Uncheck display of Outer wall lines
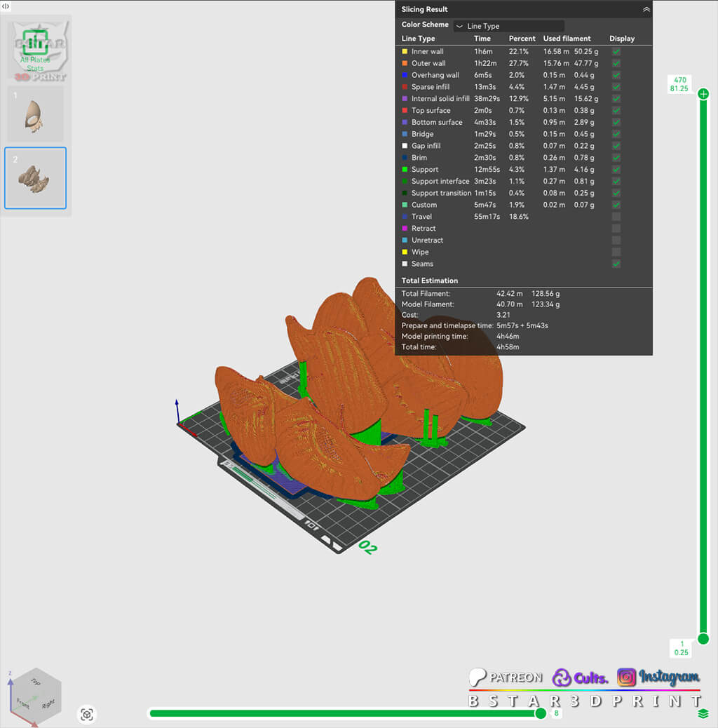Viewport: 718px width, 728px height. [616, 63]
